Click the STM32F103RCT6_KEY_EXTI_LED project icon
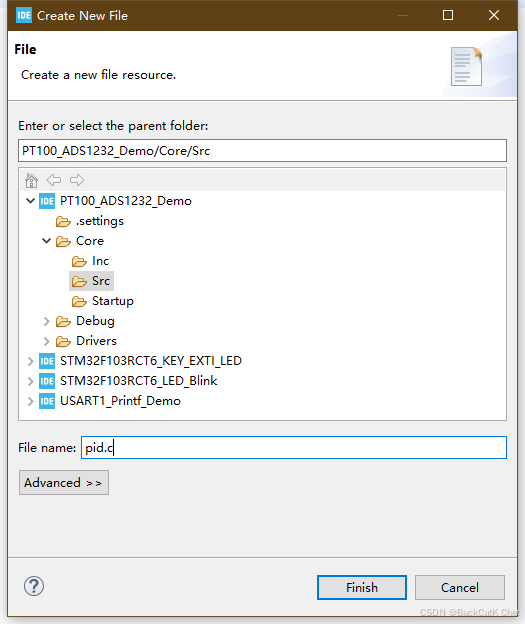525x624 pixels. [47, 361]
